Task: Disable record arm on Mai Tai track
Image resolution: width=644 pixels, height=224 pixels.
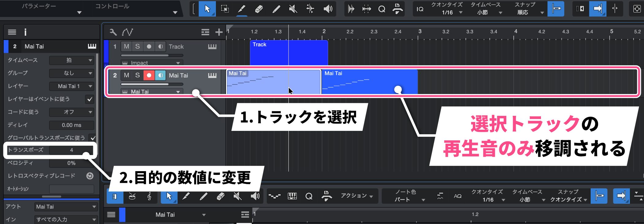Action: pos(149,75)
